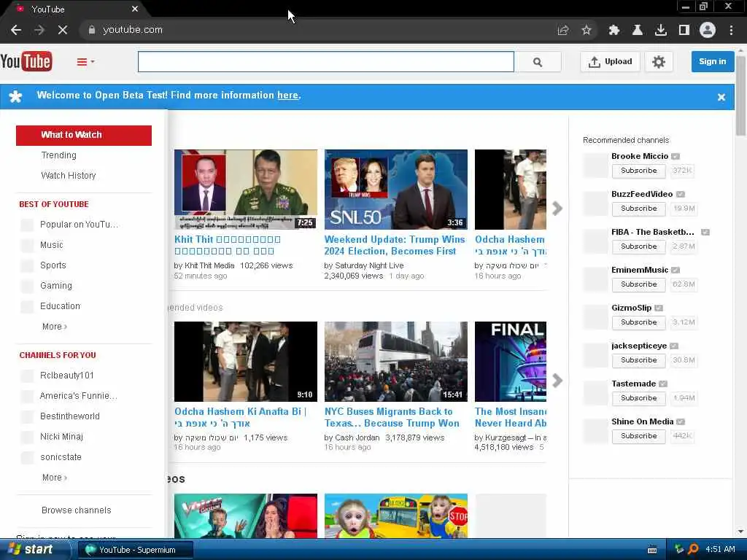Click browser forward arrow
The height and width of the screenshot is (560, 747).
click(39, 30)
